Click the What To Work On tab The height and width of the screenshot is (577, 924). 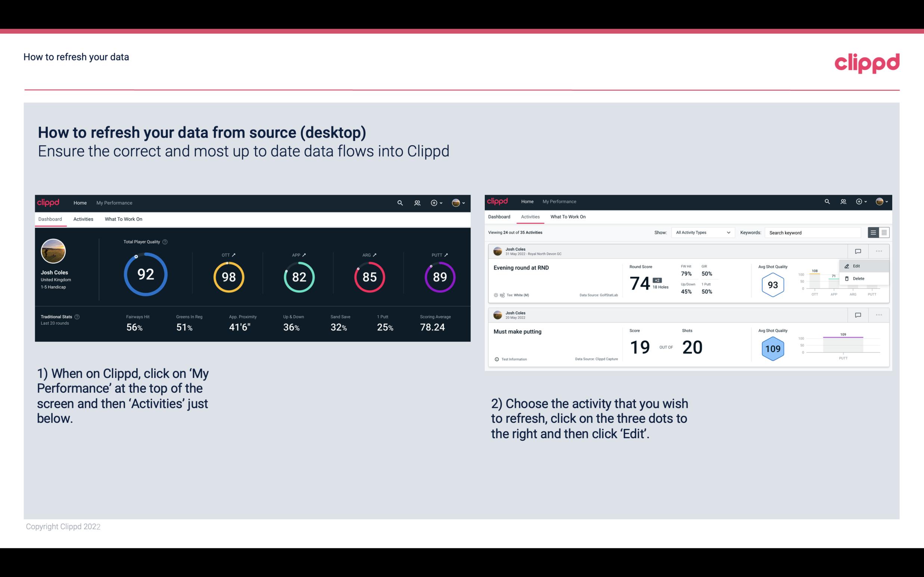pyautogui.click(x=123, y=219)
